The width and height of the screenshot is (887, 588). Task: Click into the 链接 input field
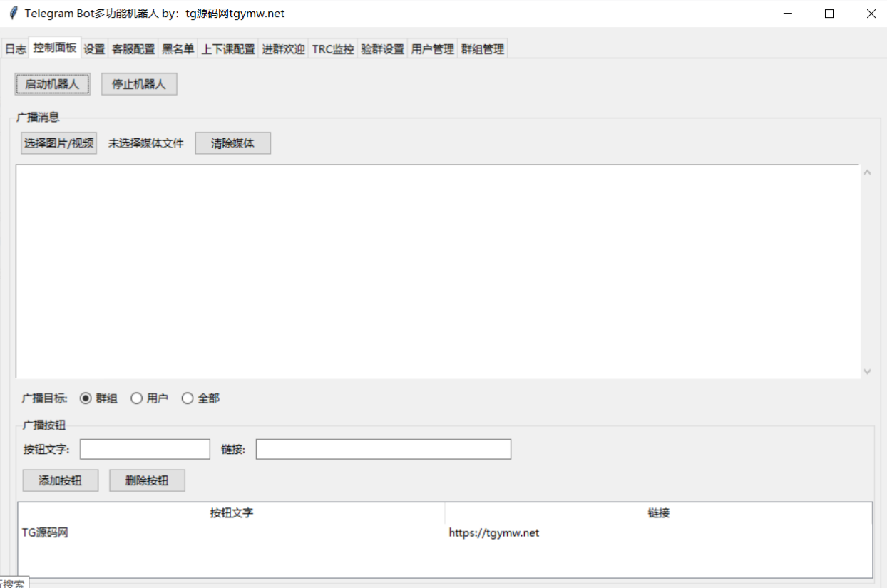coord(383,449)
